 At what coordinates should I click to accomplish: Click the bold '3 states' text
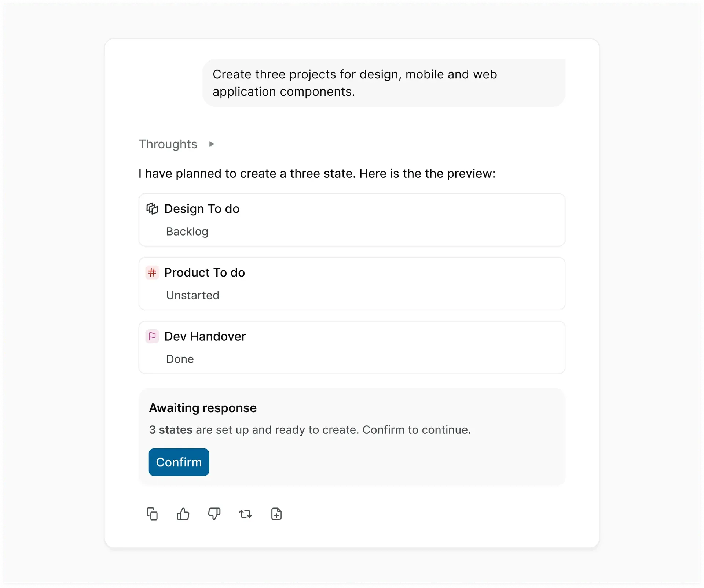click(170, 430)
